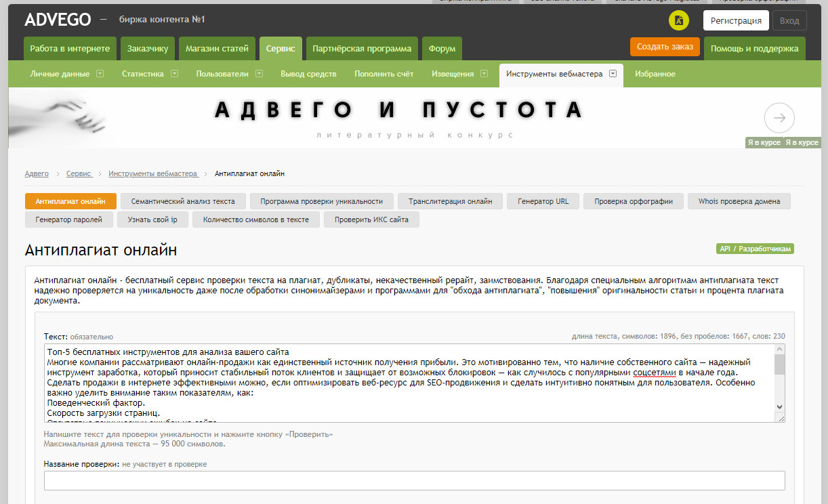This screenshot has height=504, width=828.
Task: Select the Сервис tab
Action: (x=281, y=49)
